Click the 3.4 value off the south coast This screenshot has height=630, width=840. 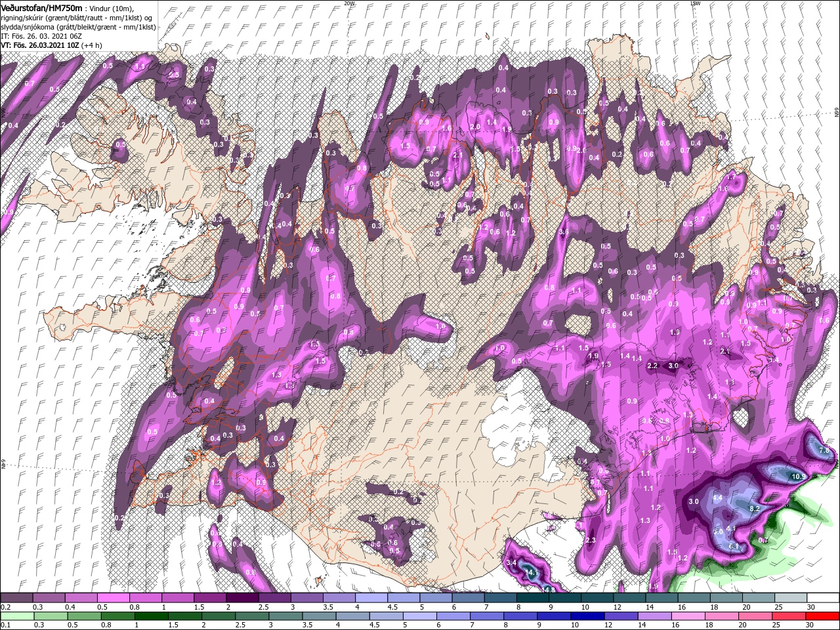[513, 563]
